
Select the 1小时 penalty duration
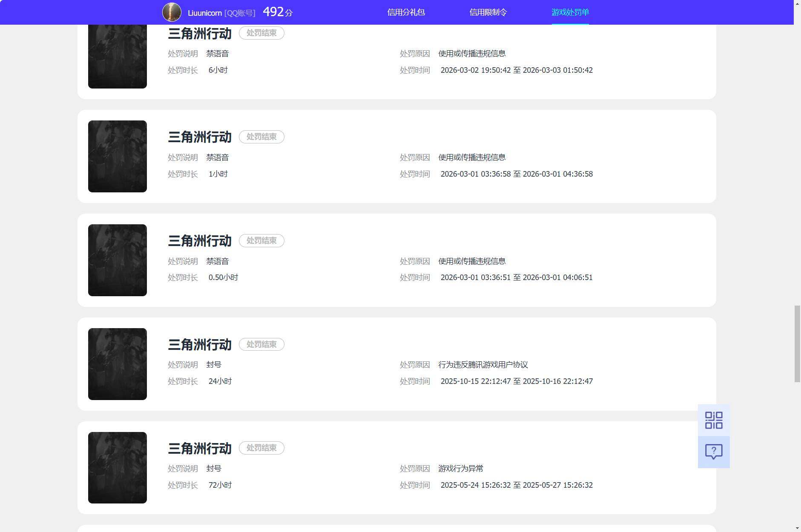click(x=218, y=174)
